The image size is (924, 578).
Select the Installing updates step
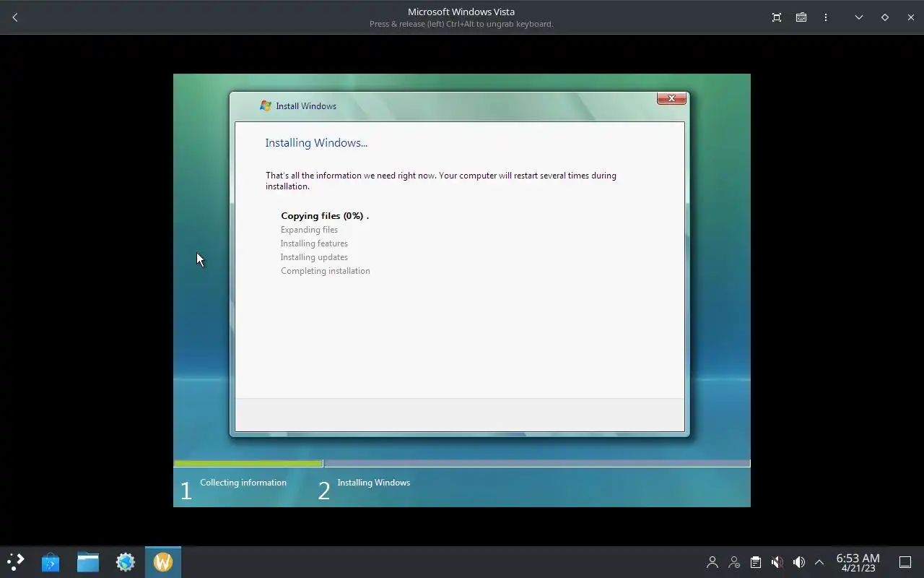(314, 257)
